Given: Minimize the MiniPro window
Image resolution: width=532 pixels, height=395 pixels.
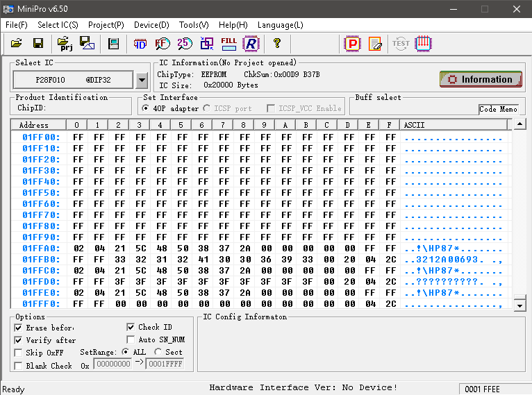Looking at the screenshot, I should (x=454, y=9).
